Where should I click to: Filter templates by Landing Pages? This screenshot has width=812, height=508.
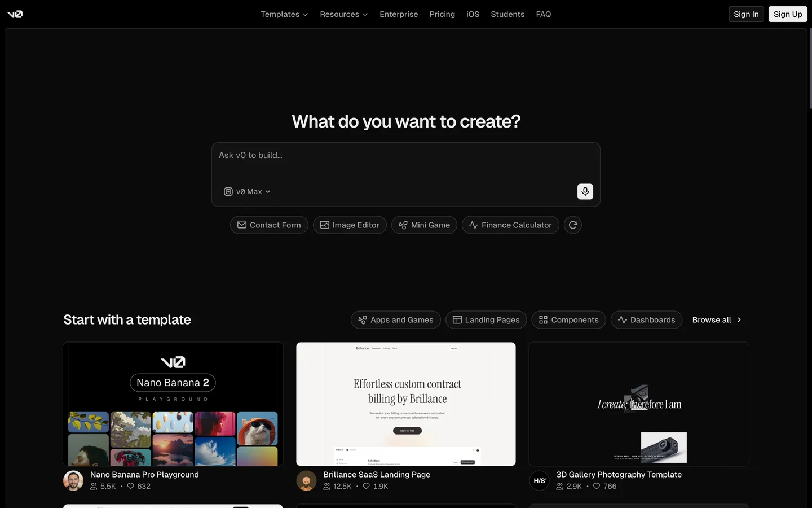486,320
